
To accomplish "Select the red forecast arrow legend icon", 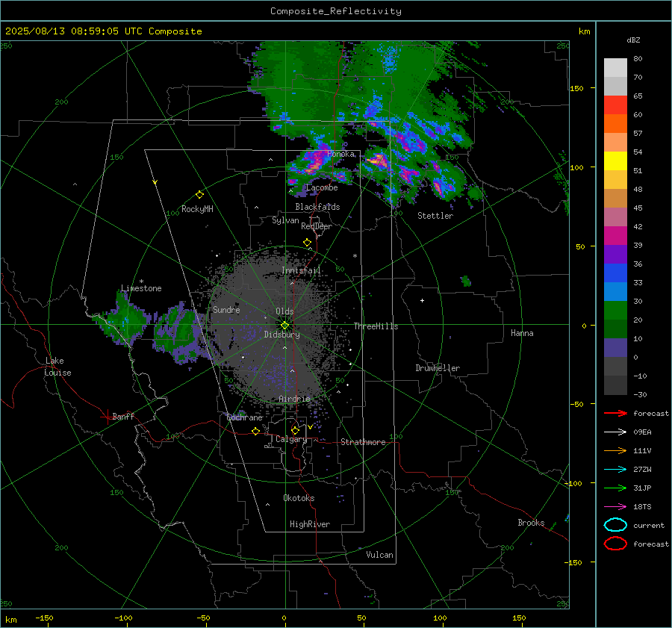I will (615, 413).
